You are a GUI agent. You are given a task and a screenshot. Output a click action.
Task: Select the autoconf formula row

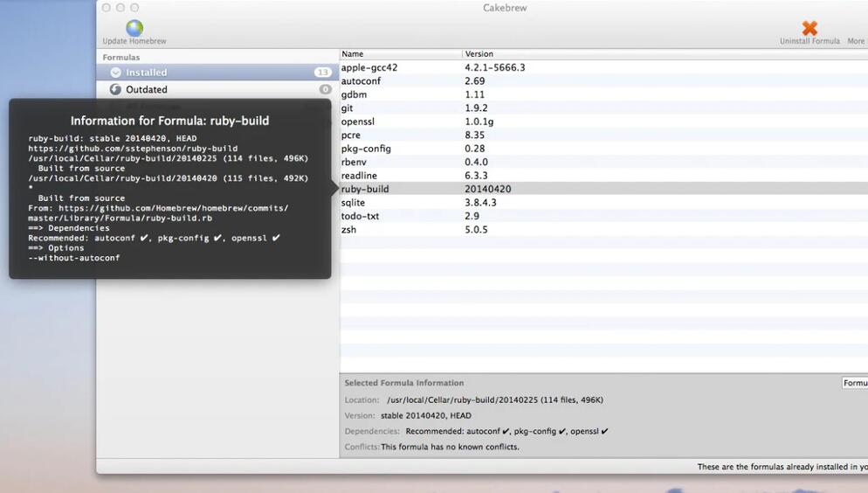click(x=603, y=81)
